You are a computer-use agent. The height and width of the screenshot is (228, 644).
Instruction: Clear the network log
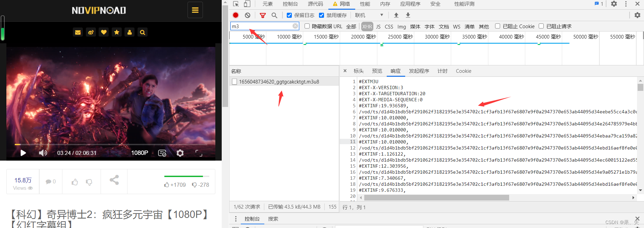tap(248, 15)
